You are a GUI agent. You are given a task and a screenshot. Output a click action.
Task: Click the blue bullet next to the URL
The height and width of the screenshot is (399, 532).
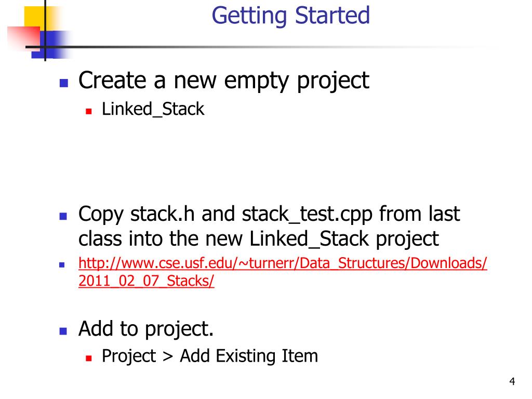(x=62, y=264)
